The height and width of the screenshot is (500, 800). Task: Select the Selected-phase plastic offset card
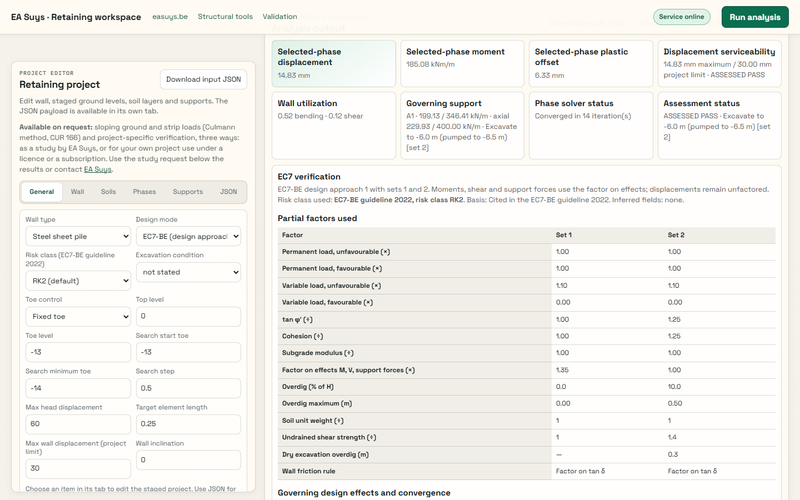click(591, 63)
